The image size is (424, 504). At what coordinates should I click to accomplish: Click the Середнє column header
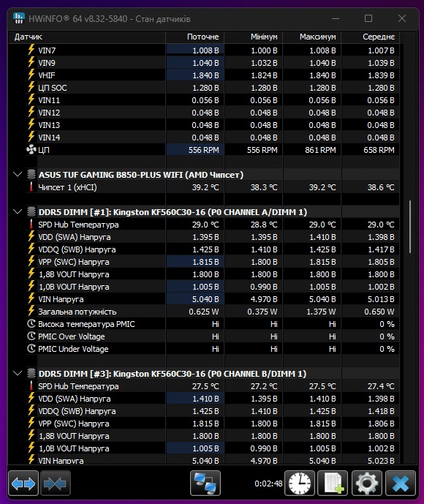(370, 37)
